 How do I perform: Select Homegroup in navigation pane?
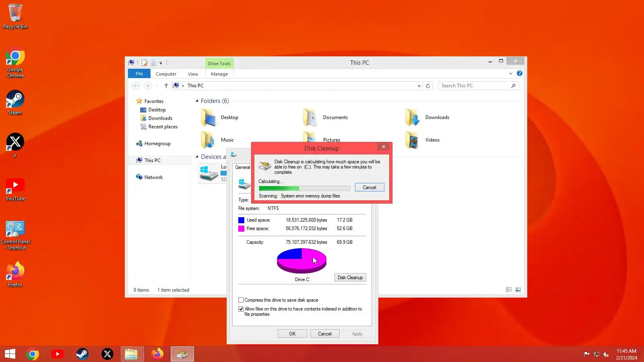click(x=153, y=144)
